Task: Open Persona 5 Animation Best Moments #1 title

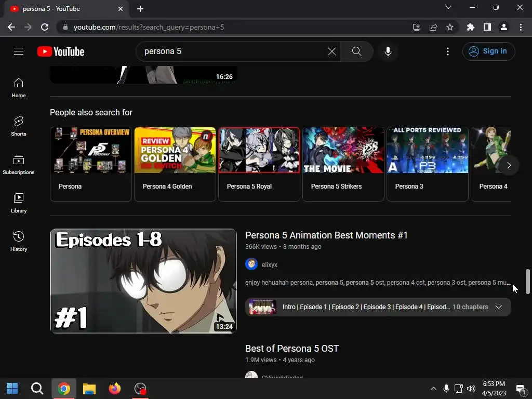Action: pos(326,235)
